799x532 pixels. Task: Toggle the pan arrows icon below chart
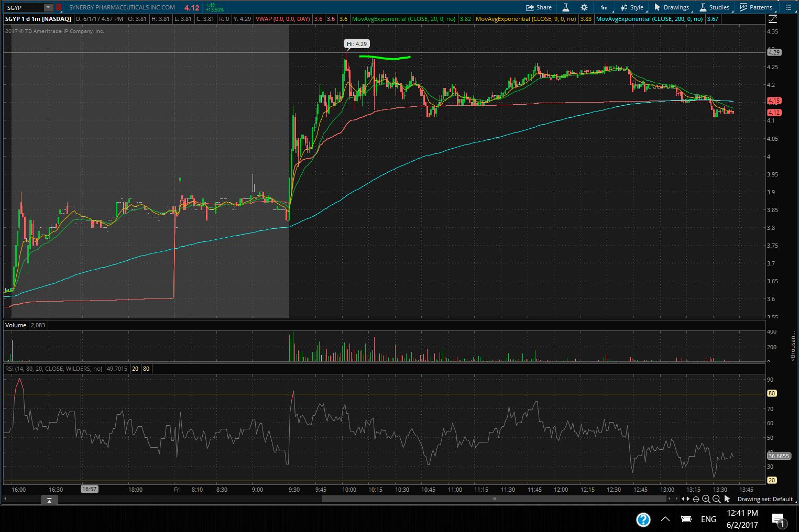[x=685, y=499]
